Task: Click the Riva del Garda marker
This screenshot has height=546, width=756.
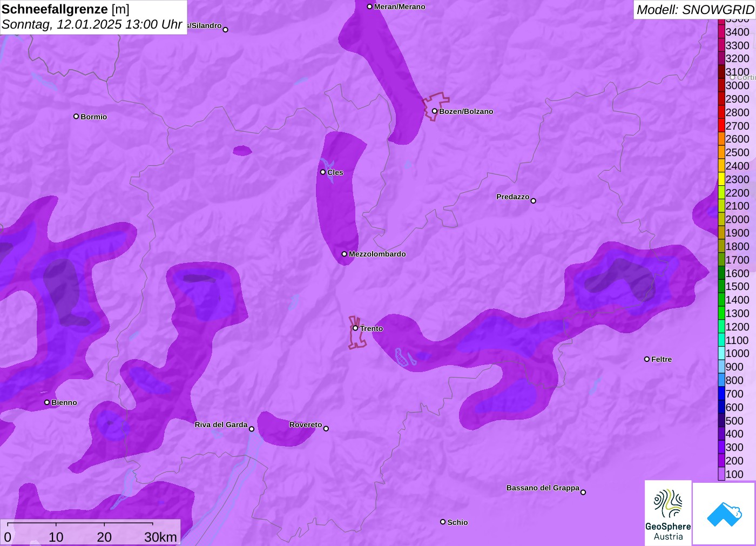Action: pyautogui.click(x=252, y=429)
